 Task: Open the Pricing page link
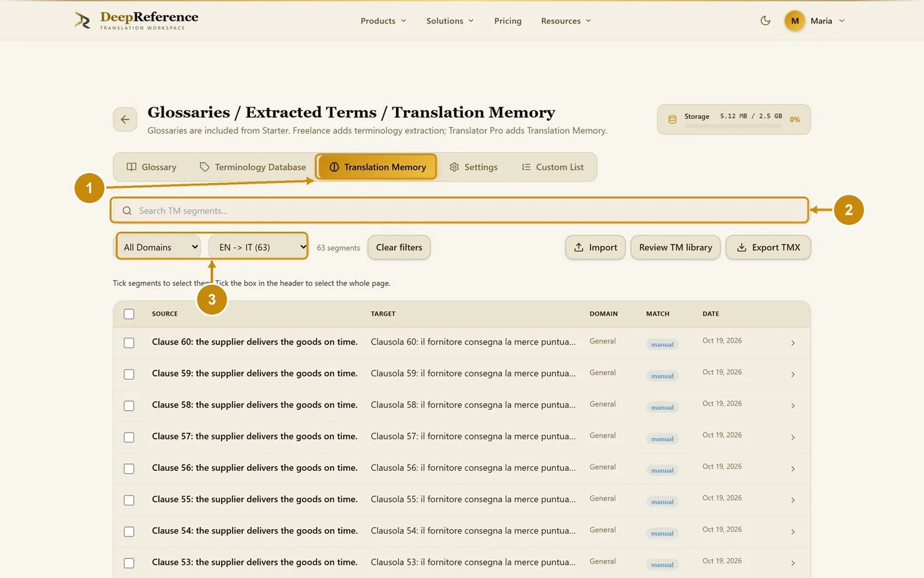click(508, 21)
